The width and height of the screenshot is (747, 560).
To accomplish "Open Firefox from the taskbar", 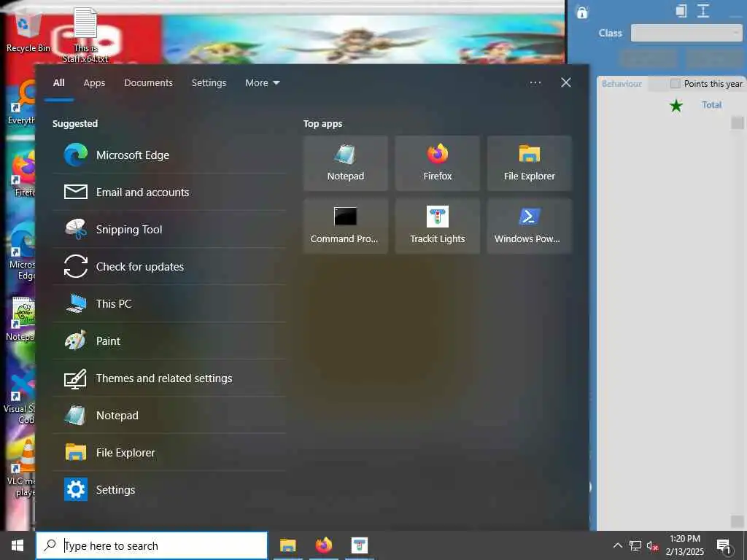I will 324,545.
